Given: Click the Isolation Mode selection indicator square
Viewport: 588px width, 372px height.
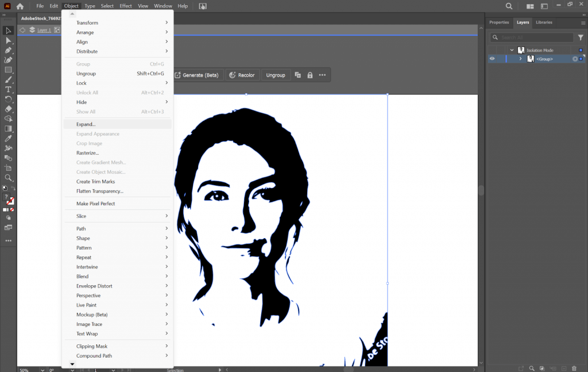Looking at the screenshot, I should [581, 50].
